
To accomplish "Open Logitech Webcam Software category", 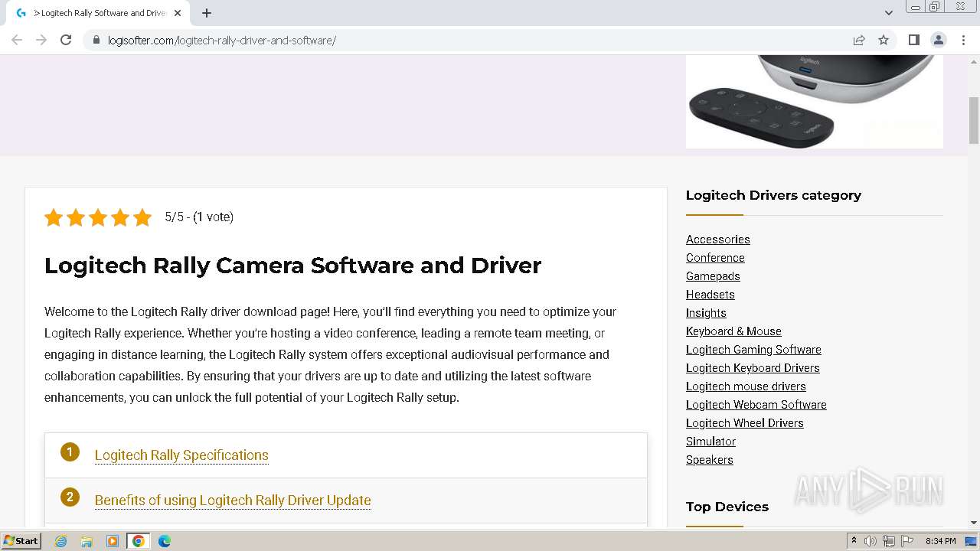I will pos(756,405).
